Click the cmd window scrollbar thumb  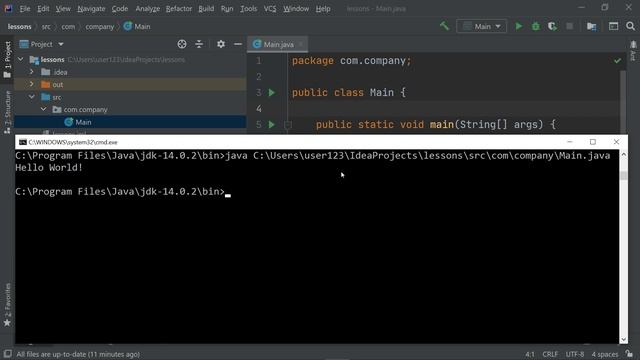pyautogui.click(x=623, y=176)
